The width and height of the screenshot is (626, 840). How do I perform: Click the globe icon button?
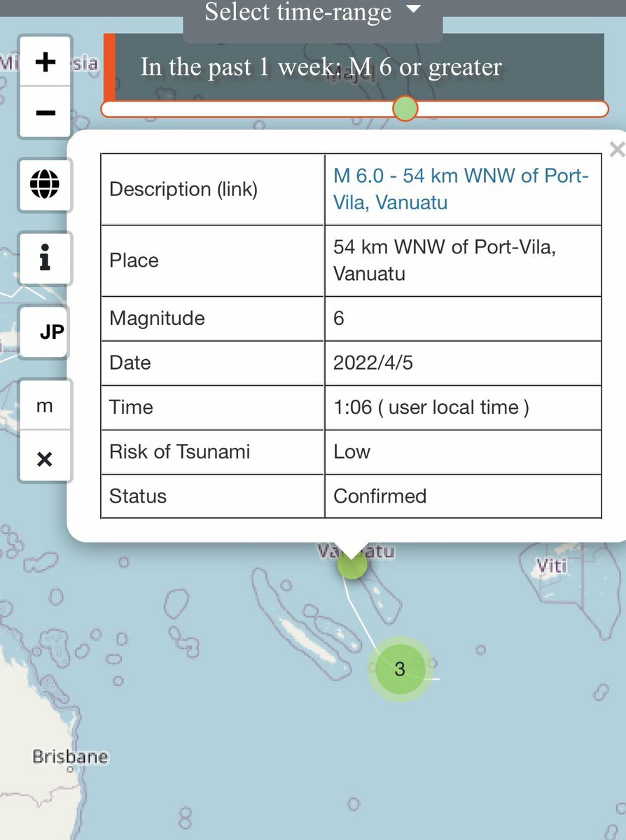(46, 185)
